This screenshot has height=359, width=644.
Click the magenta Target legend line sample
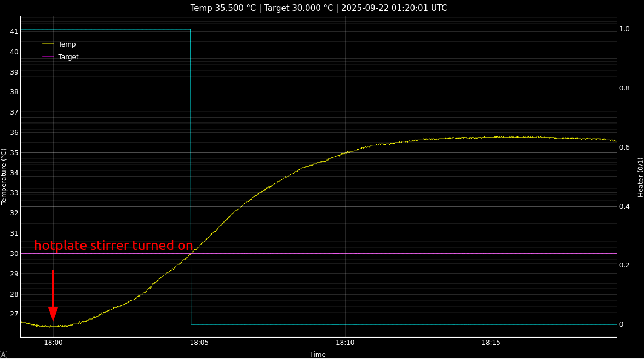[x=48, y=57]
